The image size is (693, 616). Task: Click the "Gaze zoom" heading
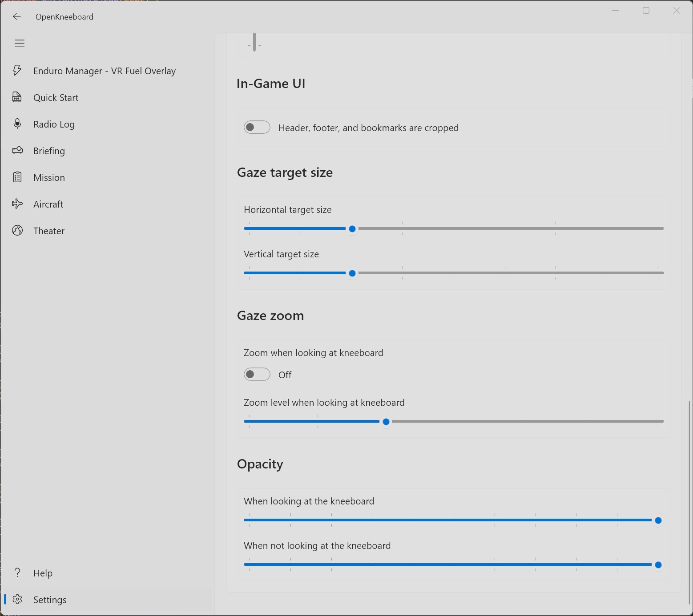tap(270, 316)
